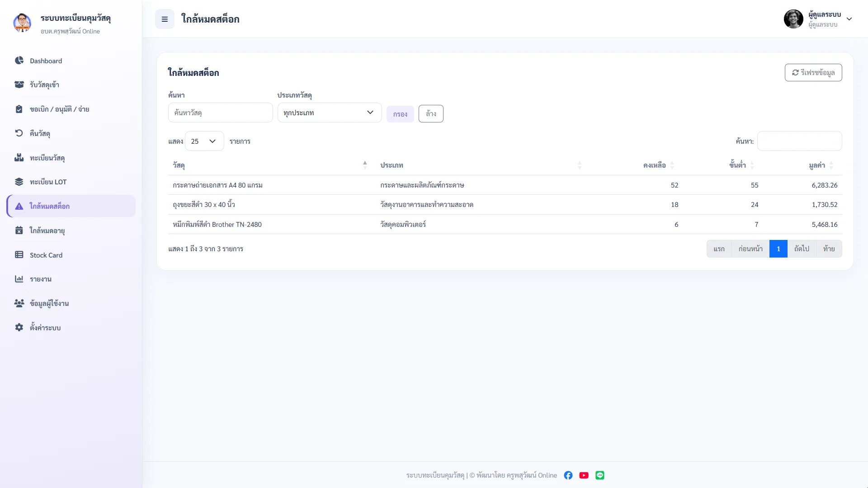Click the Dashboard pie chart icon
This screenshot has width=868, height=488.
(19, 61)
